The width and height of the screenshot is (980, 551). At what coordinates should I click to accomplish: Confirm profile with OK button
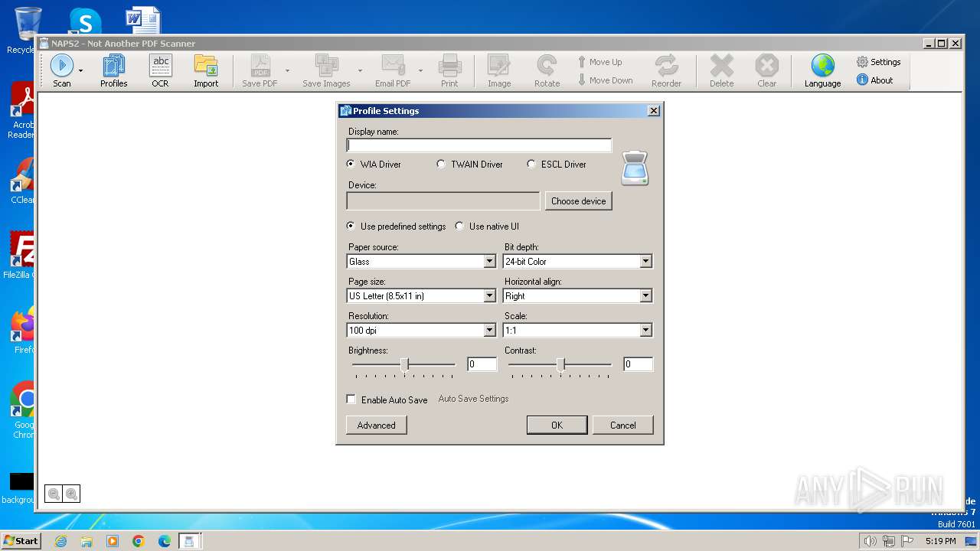557,425
